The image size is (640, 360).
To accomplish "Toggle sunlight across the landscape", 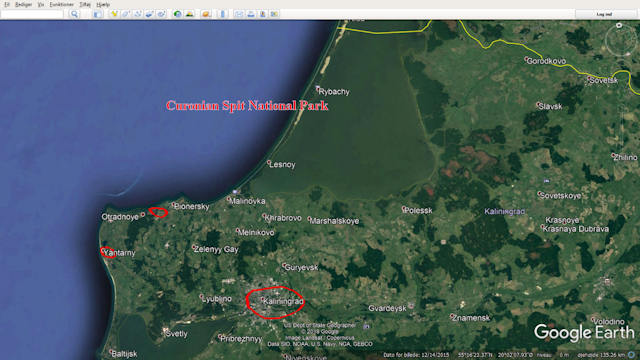I will pos(189,14).
